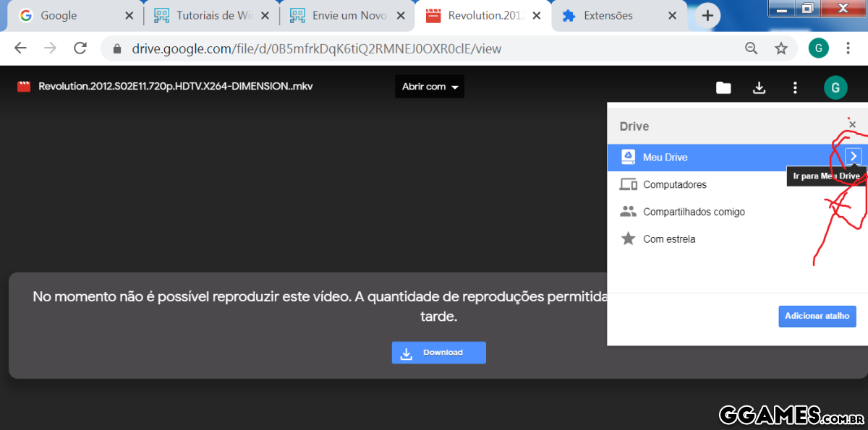Bookmark this page with the star icon
The height and width of the screenshot is (430, 868).
coord(781,48)
